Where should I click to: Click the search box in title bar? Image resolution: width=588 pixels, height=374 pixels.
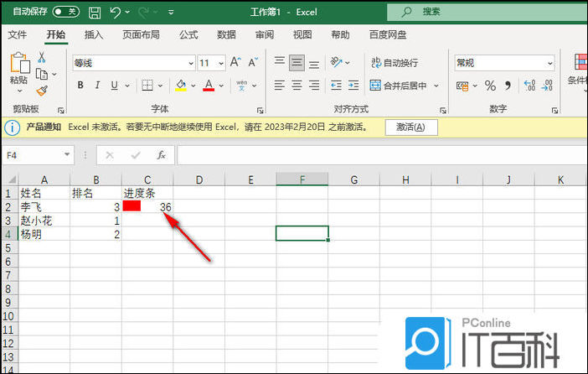[487, 12]
